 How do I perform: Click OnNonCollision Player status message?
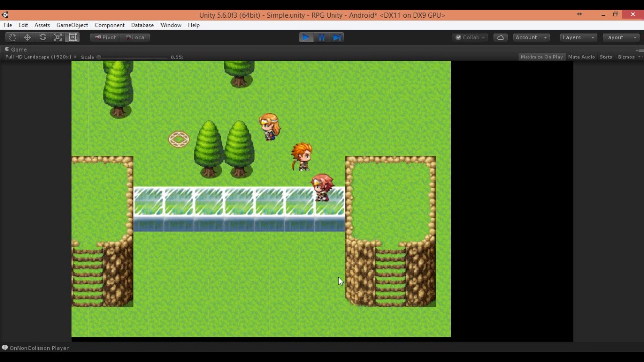(39, 348)
